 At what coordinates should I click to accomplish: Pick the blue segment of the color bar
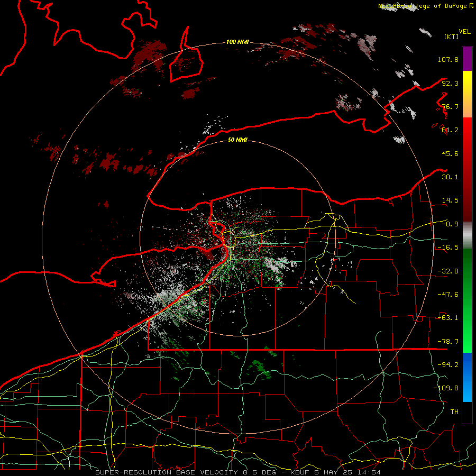(467, 377)
